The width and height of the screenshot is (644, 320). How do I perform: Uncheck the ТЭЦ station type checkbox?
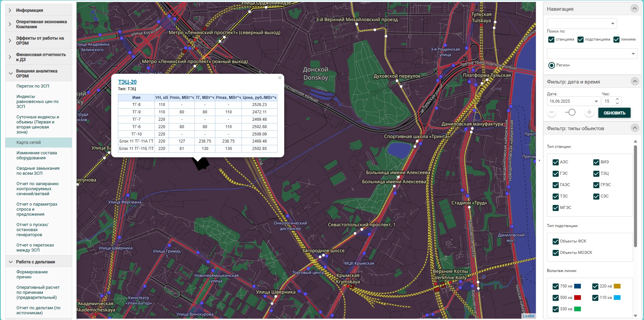pyautogui.click(x=596, y=173)
